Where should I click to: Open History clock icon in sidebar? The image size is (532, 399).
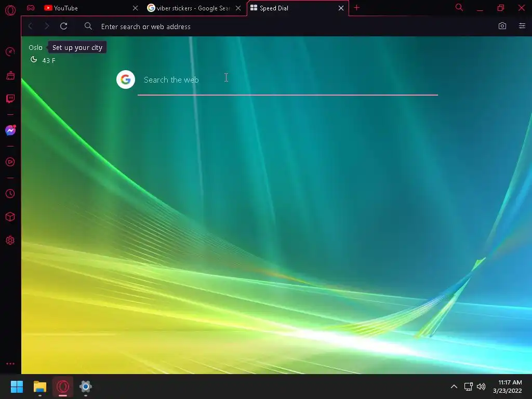10,193
